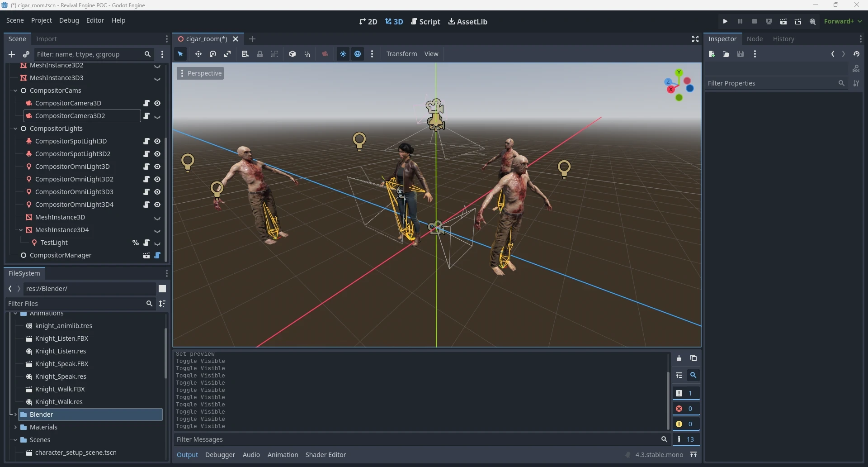Open the Debug menu
Viewport: 868px width, 467px height.
pos(69,20)
